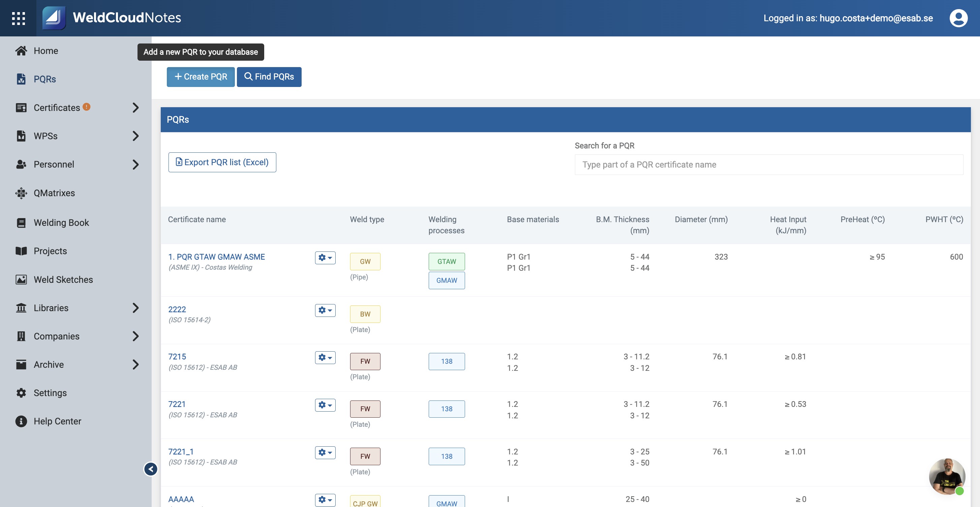Click the Companies building icon
The height and width of the screenshot is (507, 980).
tap(21, 336)
